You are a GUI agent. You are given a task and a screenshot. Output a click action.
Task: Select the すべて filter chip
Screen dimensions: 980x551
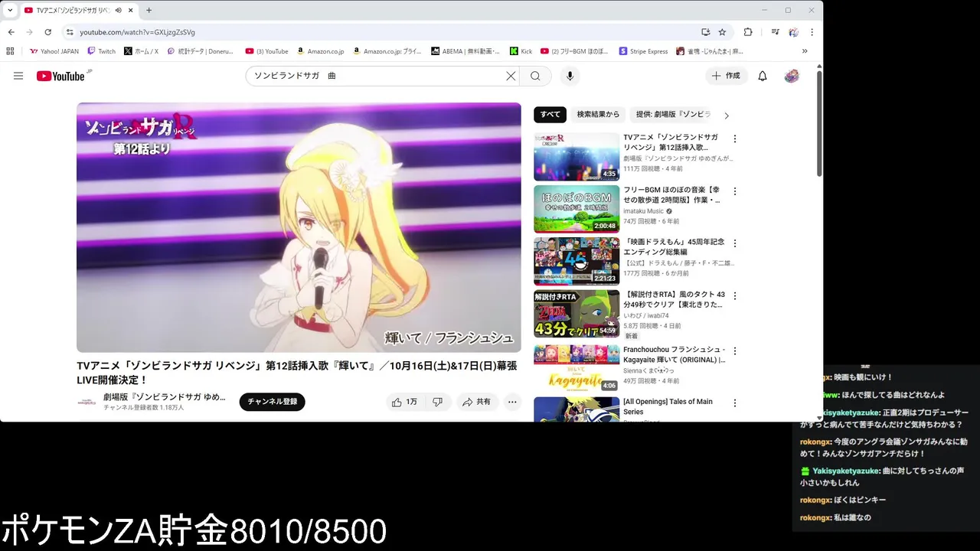550,115
